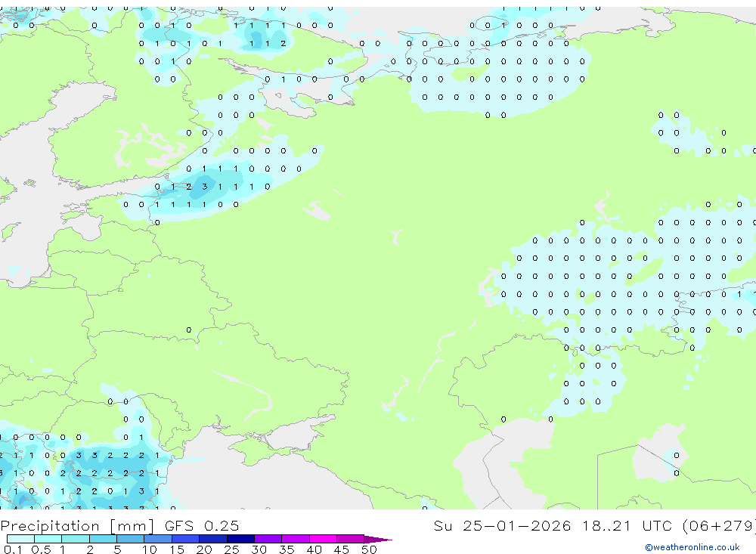Click the 1–2 mm legend color swatch
Screen dimensions: 756x554
click(76, 539)
